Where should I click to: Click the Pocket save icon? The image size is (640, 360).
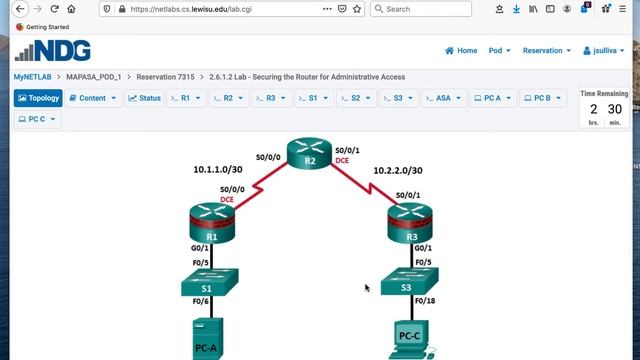pos(342,9)
